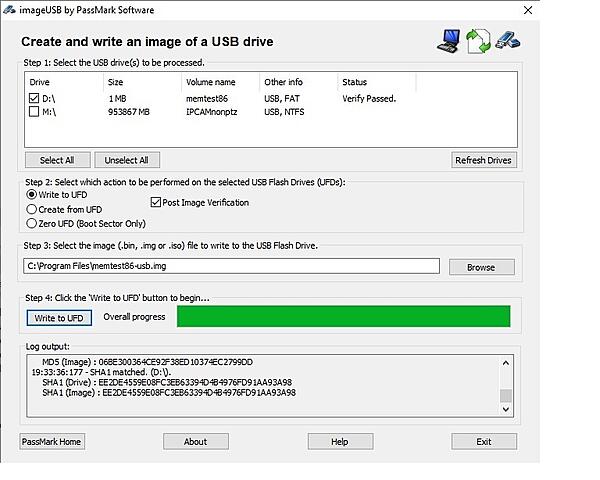The image size is (600, 480).
Task: Click the SHA1 (Image) hash log line
Action: (169, 392)
